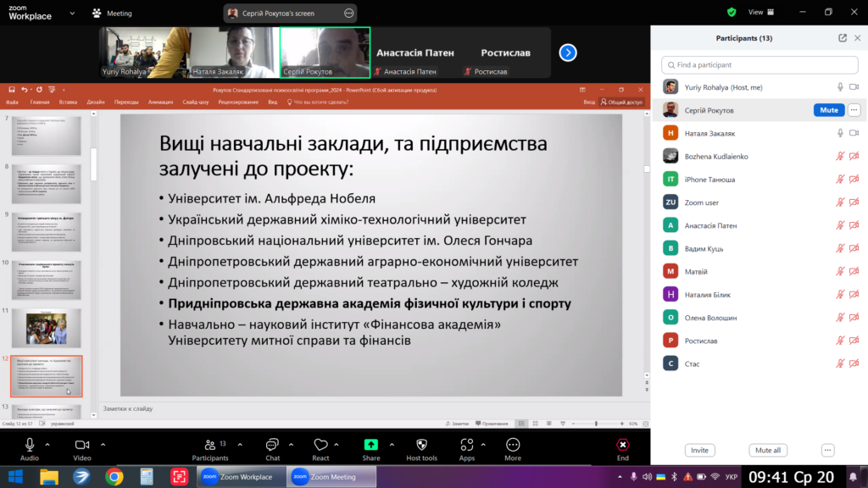
Task: Click the Mute all button
Action: (x=768, y=450)
